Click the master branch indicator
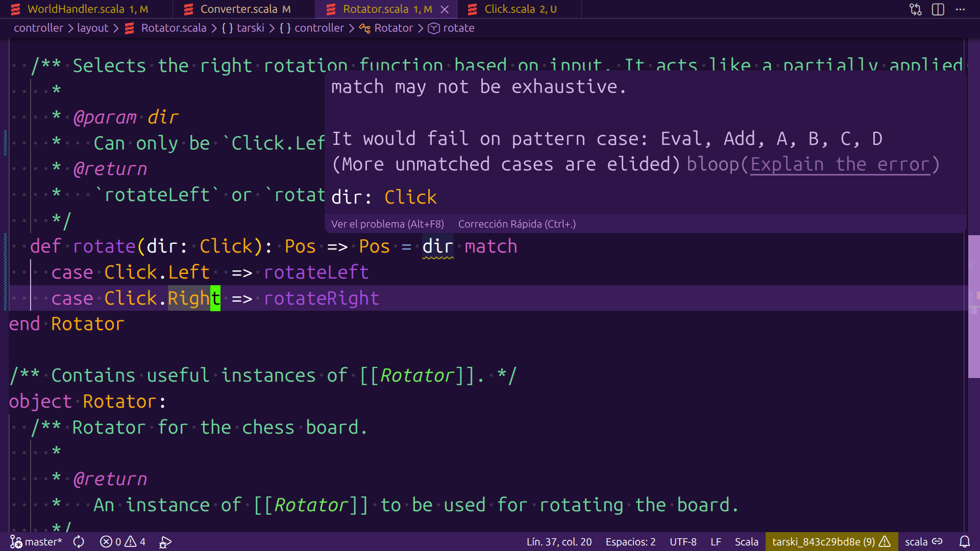This screenshot has width=980, height=551. [x=36, y=542]
